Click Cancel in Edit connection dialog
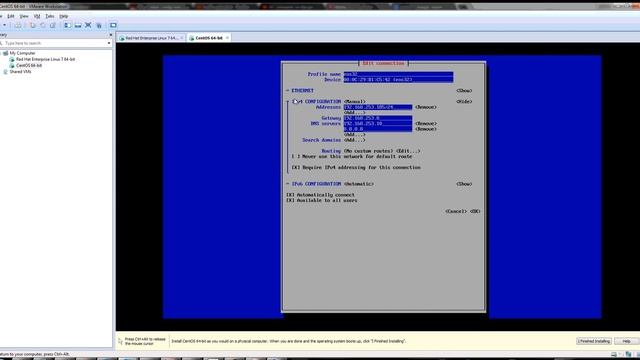 pyautogui.click(x=456, y=211)
